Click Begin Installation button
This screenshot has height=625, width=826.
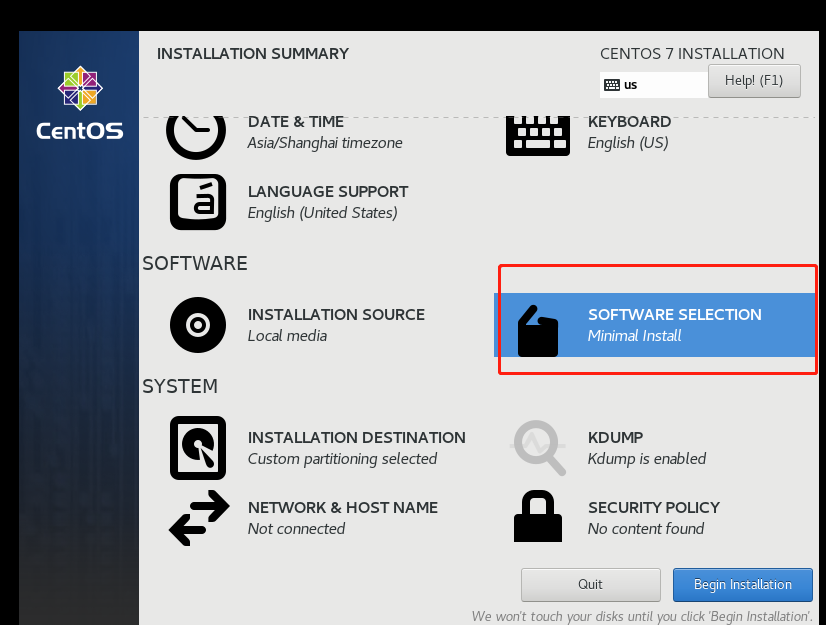click(743, 584)
